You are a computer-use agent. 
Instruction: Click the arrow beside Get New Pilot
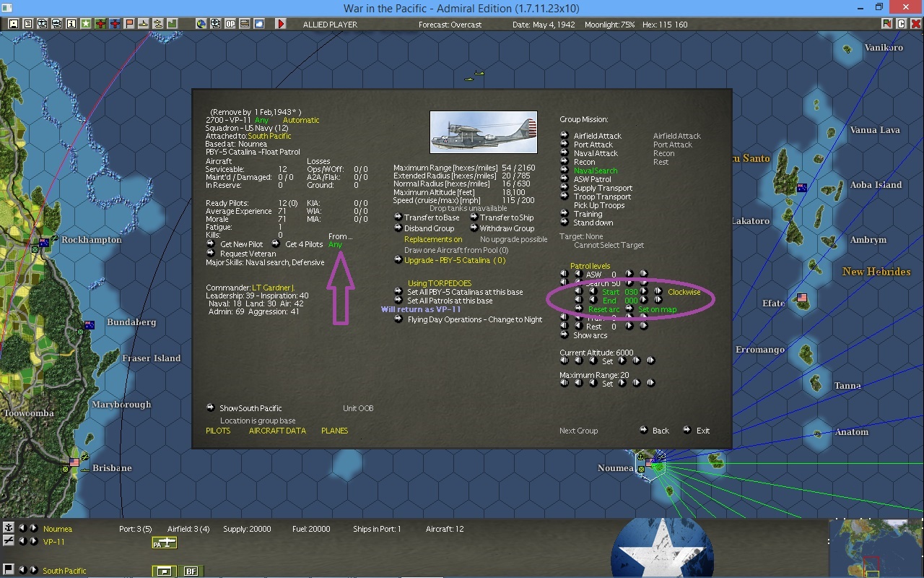(x=211, y=244)
